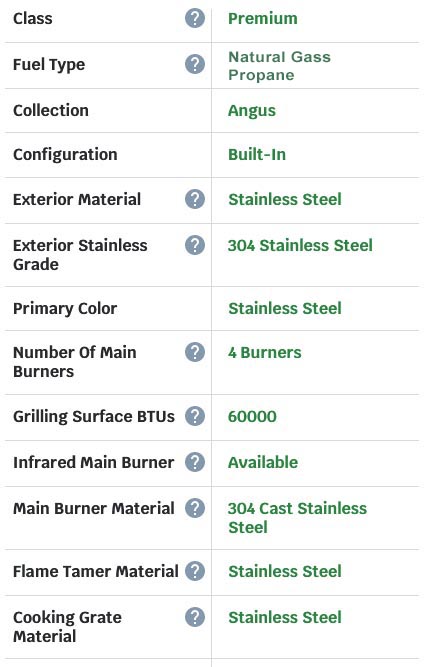
Task: Click the Fuel Type help icon
Action: (x=195, y=65)
